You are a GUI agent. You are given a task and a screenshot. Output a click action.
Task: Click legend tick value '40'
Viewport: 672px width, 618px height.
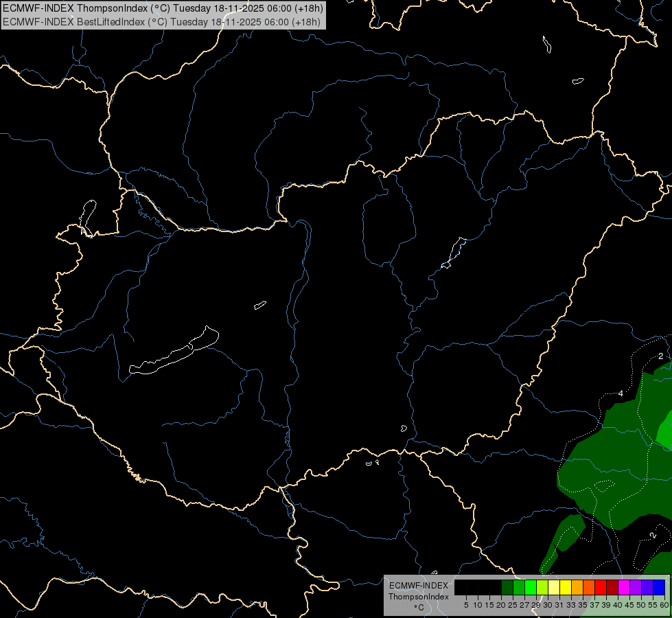click(x=618, y=605)
